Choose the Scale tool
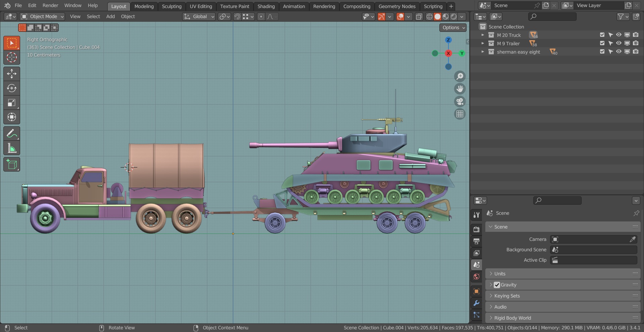The image size is (644, 332). click(12, 103)
